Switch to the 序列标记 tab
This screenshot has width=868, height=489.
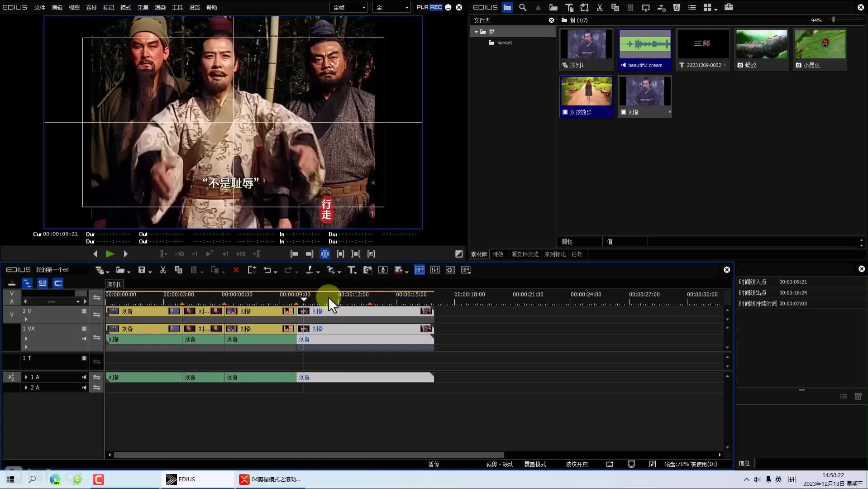pos(555,254)
